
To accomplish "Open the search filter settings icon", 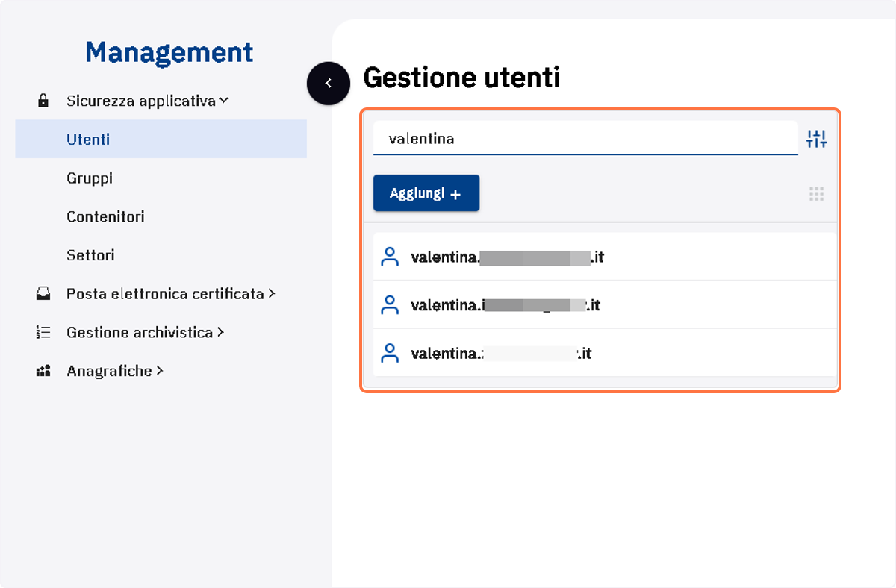I will [x=817, y=138].
